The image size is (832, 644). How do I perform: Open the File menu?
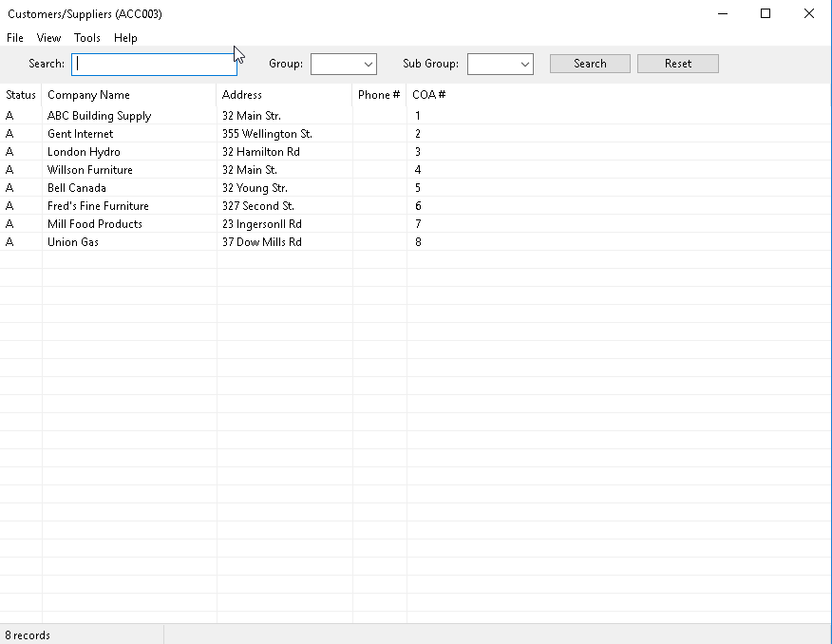15,38
